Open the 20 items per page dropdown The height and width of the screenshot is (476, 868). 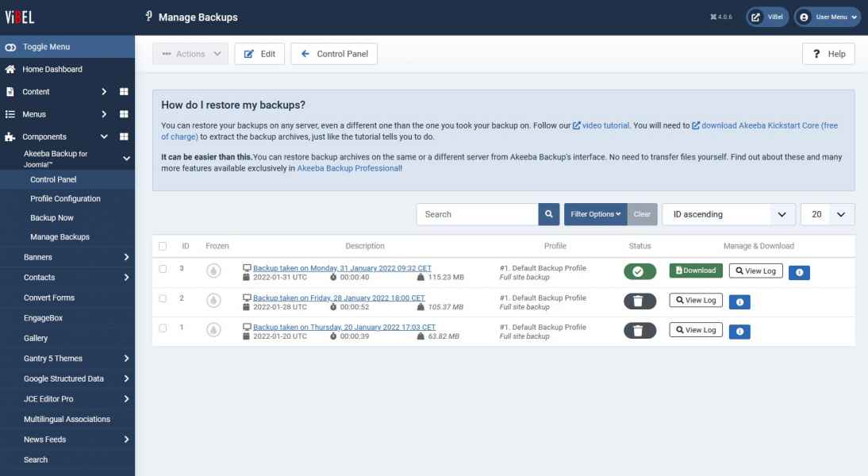pos(828,214)
